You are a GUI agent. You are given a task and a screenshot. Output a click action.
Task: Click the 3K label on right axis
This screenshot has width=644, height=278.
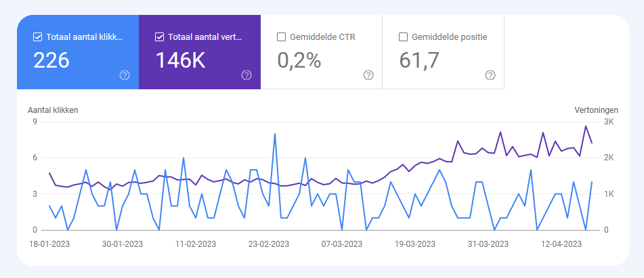(x=608, y=122)
